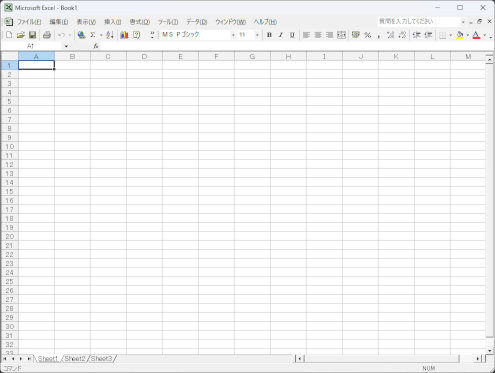Open the font name dropdown

point(233,35)
